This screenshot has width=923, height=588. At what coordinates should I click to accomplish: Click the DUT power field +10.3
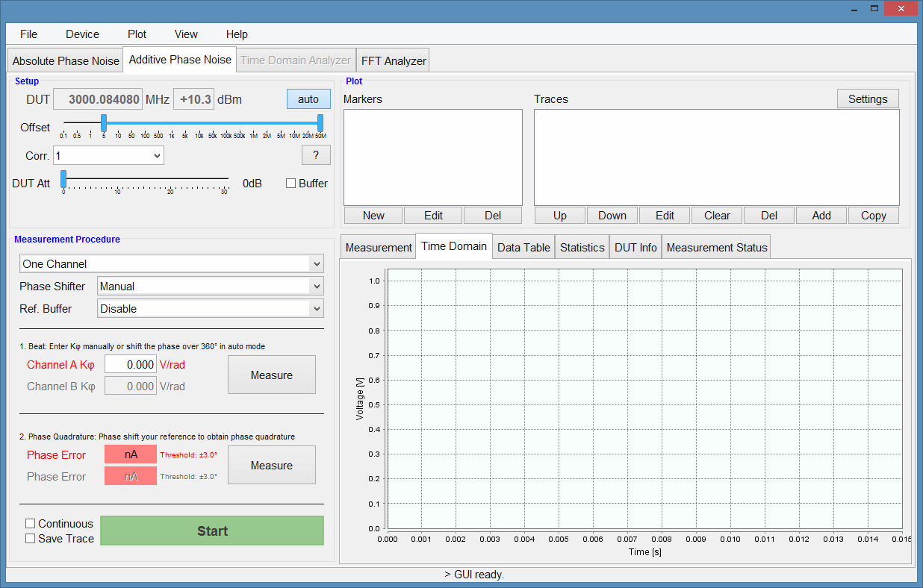coord(194,99)
